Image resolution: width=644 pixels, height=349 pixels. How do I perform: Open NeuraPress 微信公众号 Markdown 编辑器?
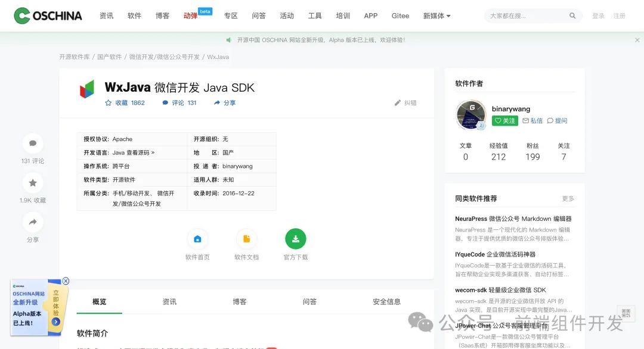coord(513,219)
